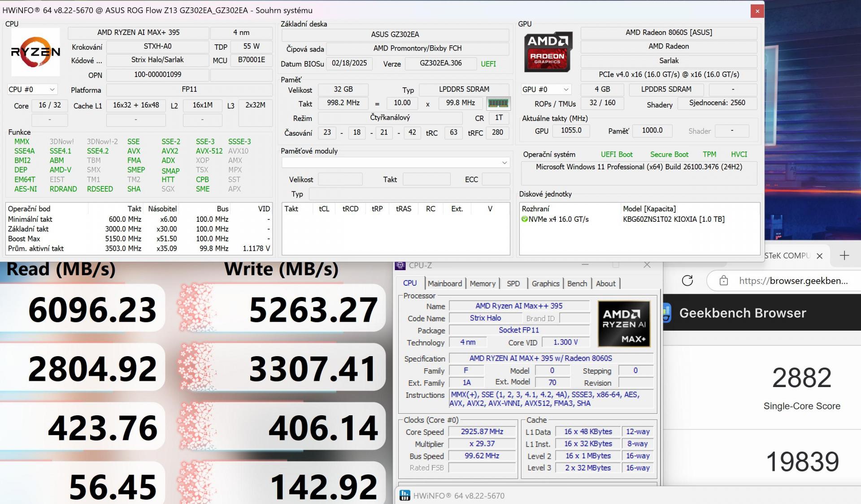This screenshot has width=861, height=504.
Task: Click the UEFI Boot indicator
Action: [x=617, y=155]
